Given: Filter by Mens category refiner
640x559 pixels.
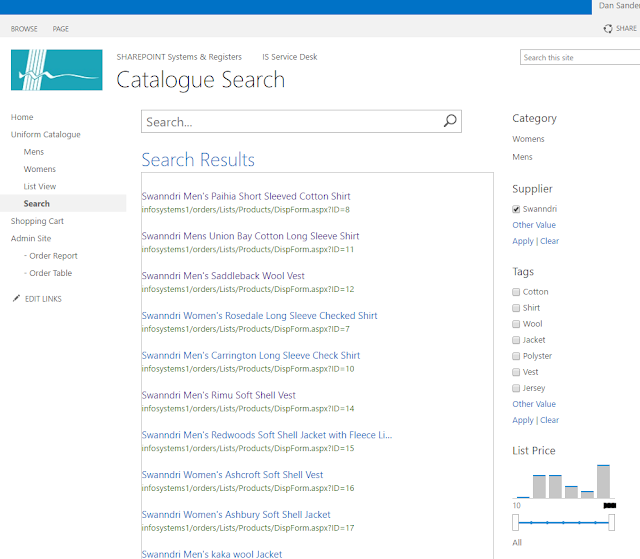Looking at the screenshot, I should 522,157.
